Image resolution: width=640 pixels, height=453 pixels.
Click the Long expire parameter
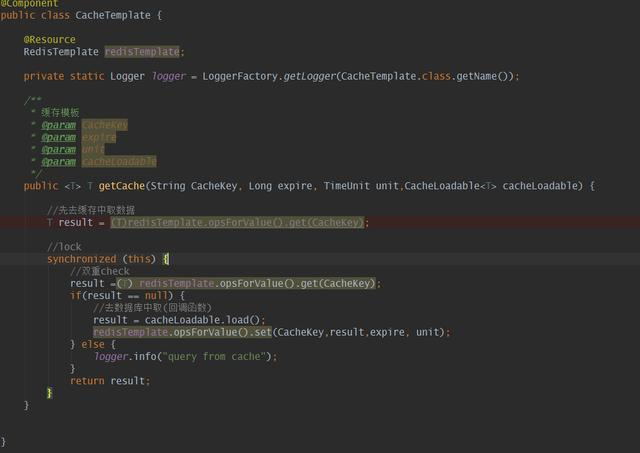[x=280, y=186]
